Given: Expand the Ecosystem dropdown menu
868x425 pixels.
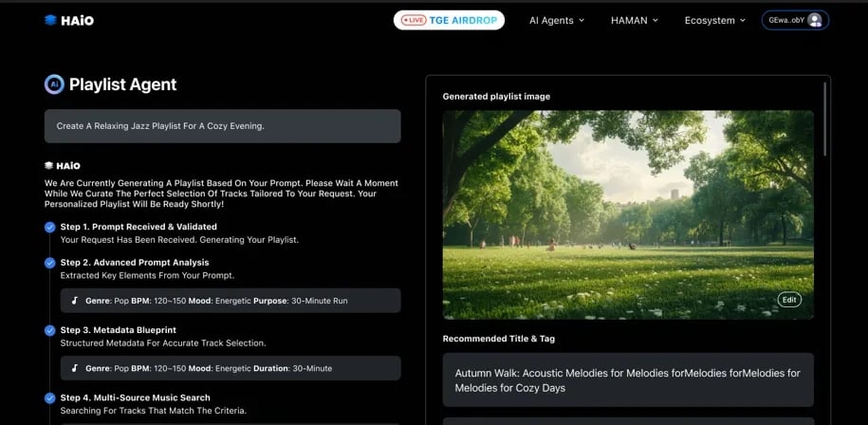Looking at the screenshot, I should pos(714,20).
